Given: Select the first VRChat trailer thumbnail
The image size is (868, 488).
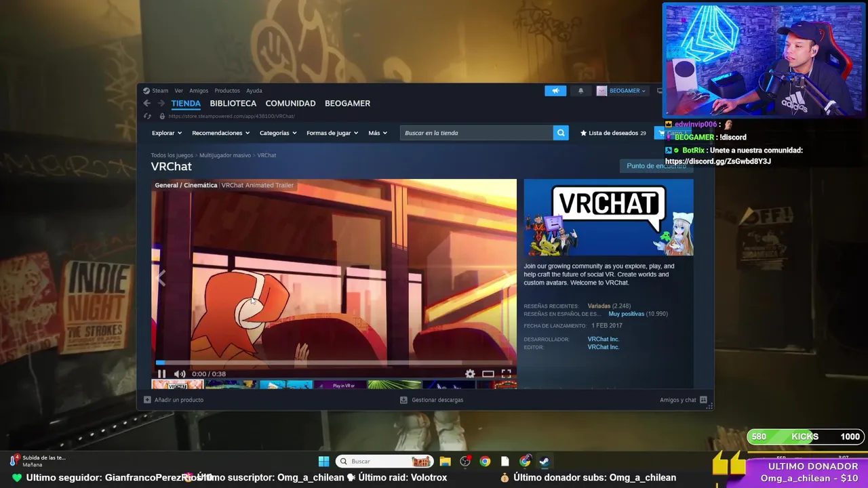Looking at the screenshot, I should [177, 384].
